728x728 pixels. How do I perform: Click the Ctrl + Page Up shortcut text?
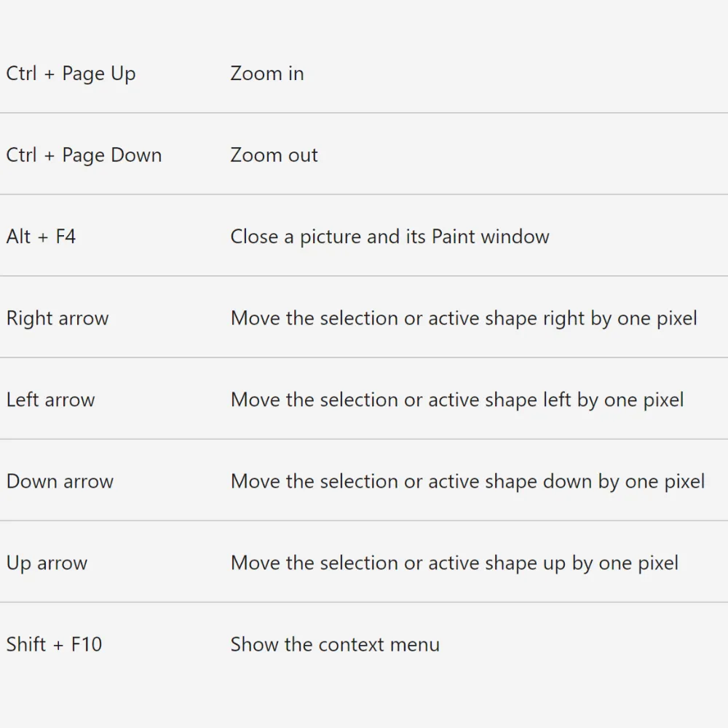[x=71, y=74]
